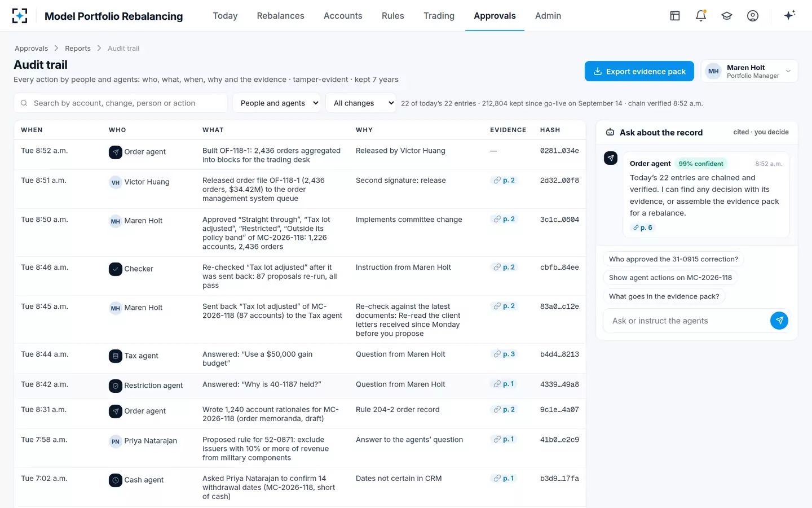This screenshot has width=812, height=508.
Task: Click the '99% confident' badge
Action: [701, 164]
